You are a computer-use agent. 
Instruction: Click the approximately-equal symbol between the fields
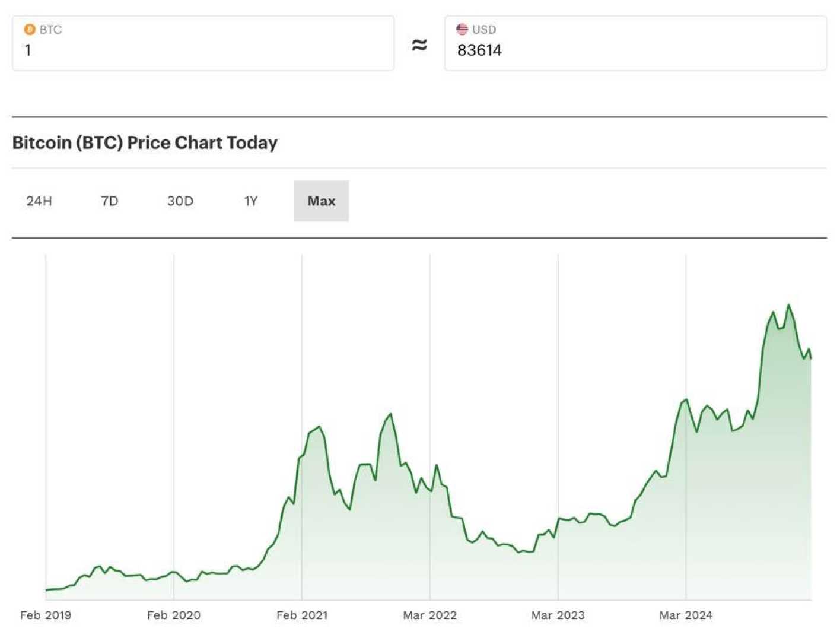point(419,45)
